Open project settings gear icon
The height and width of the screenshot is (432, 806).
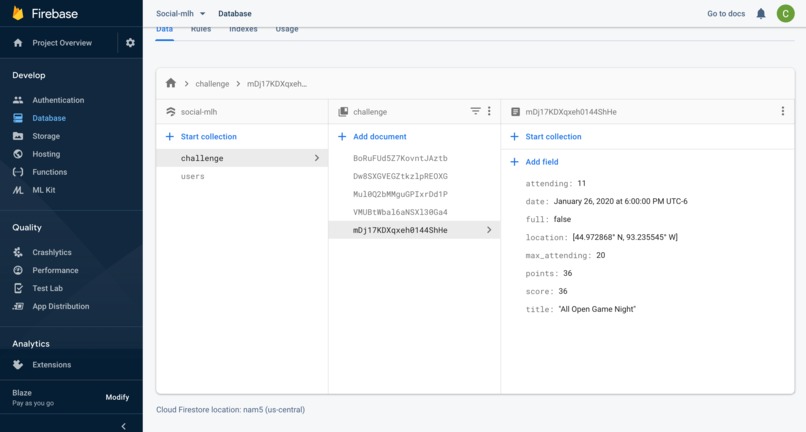(x=130, y=43)
